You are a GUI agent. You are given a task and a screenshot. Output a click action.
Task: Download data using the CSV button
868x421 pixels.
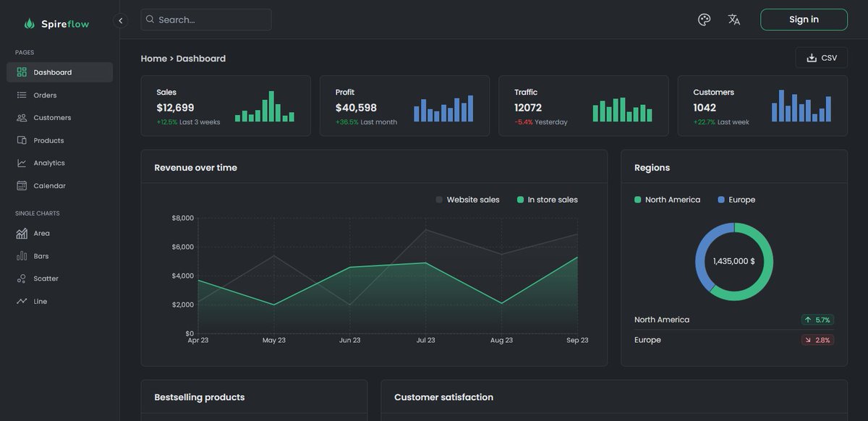(821, 57)
